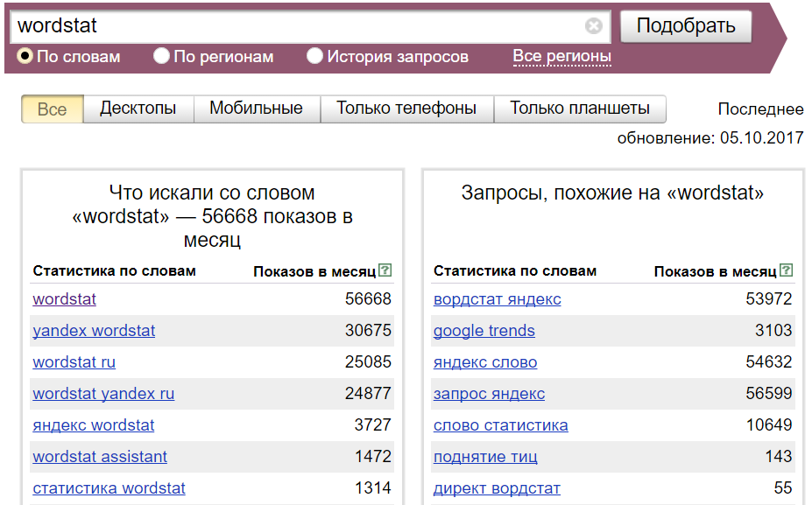Click the 54632 impressions value
This screenshot has width=812, height=505.
(769, 362)
